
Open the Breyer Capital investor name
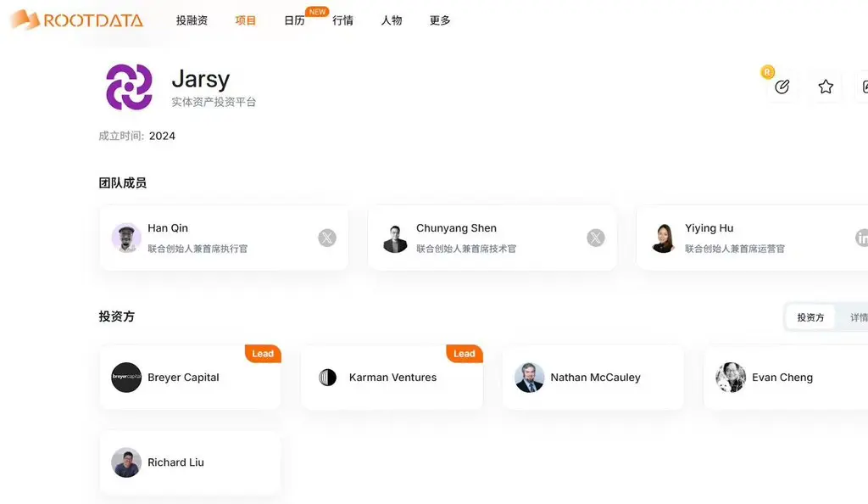[x=183, y=378]
